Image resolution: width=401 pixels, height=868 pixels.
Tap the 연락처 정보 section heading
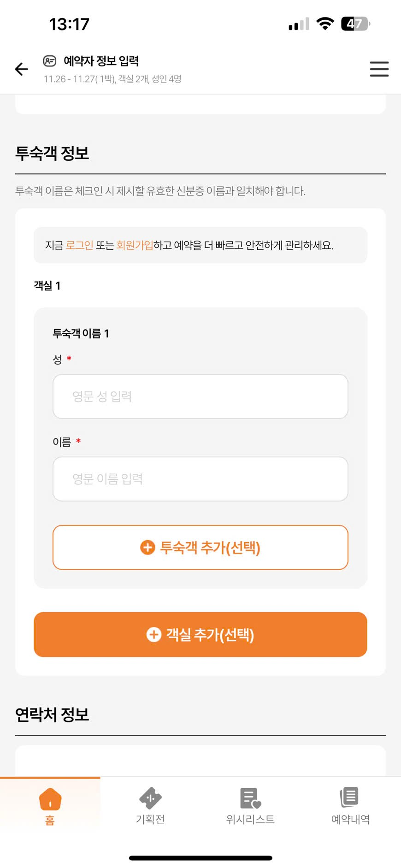[x=52, y=714]
